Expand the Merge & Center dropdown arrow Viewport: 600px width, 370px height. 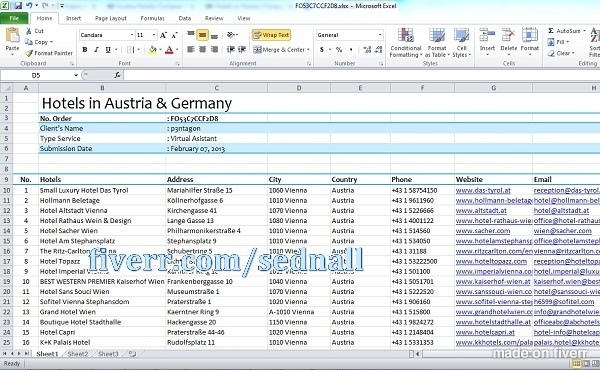coord(308,50)
